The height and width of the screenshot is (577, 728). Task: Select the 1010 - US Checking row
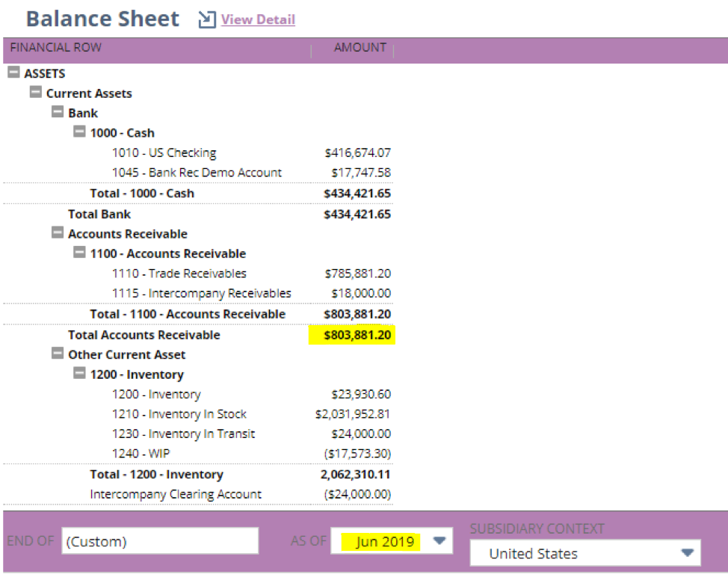(164, 152)
